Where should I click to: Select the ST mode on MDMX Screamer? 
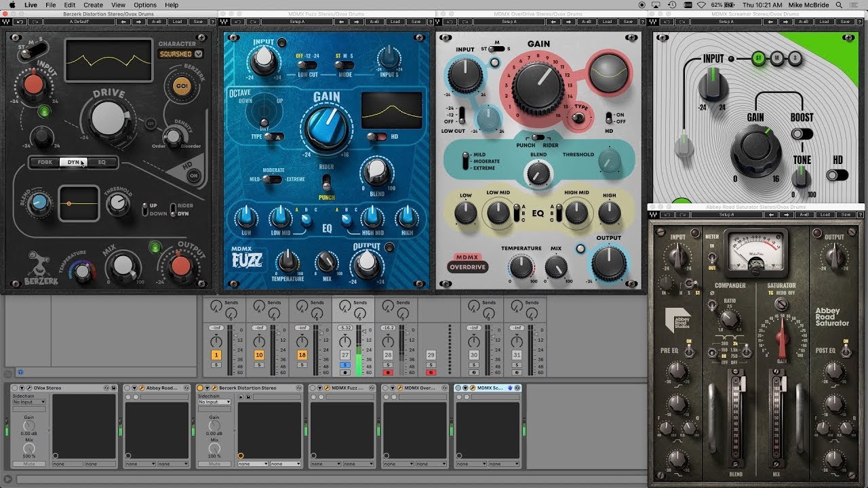758,58
